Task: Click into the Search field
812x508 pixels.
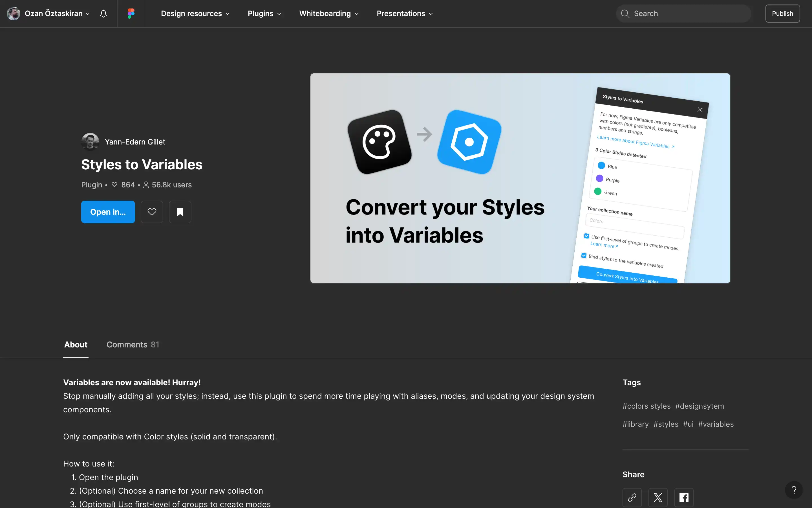Action: [683, 14]
